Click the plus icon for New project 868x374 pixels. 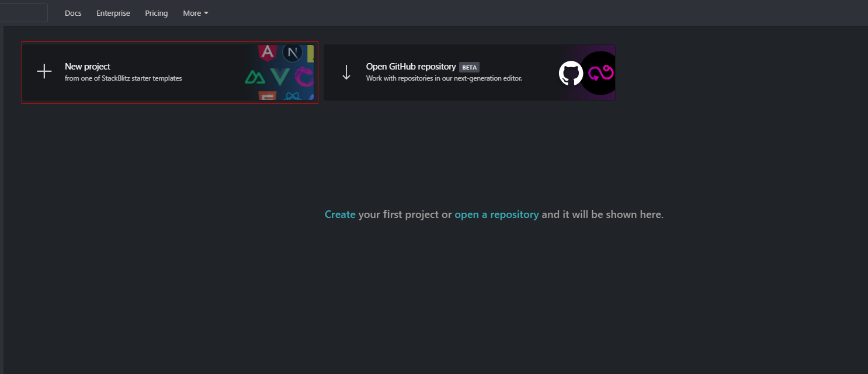[x=44, y=72]
